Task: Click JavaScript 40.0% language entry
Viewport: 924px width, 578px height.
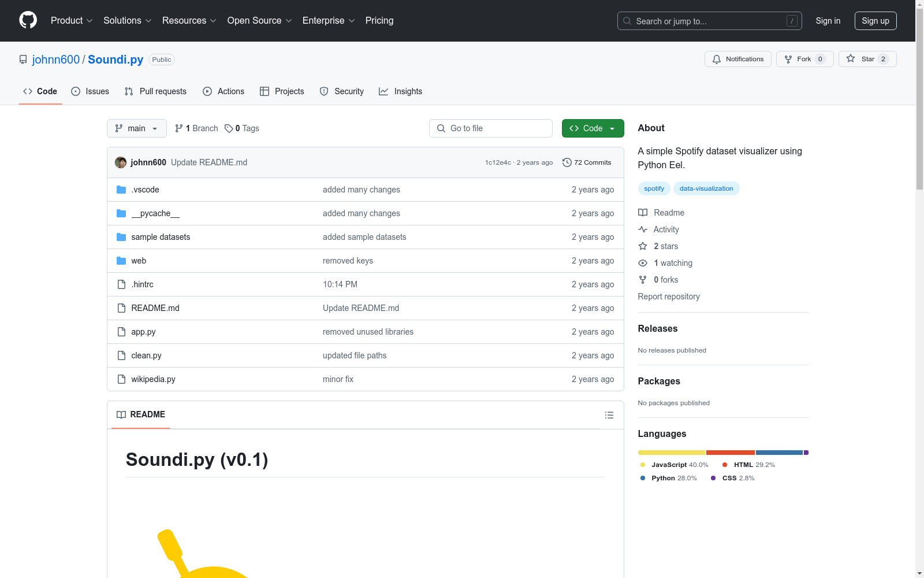Action: 675,465
